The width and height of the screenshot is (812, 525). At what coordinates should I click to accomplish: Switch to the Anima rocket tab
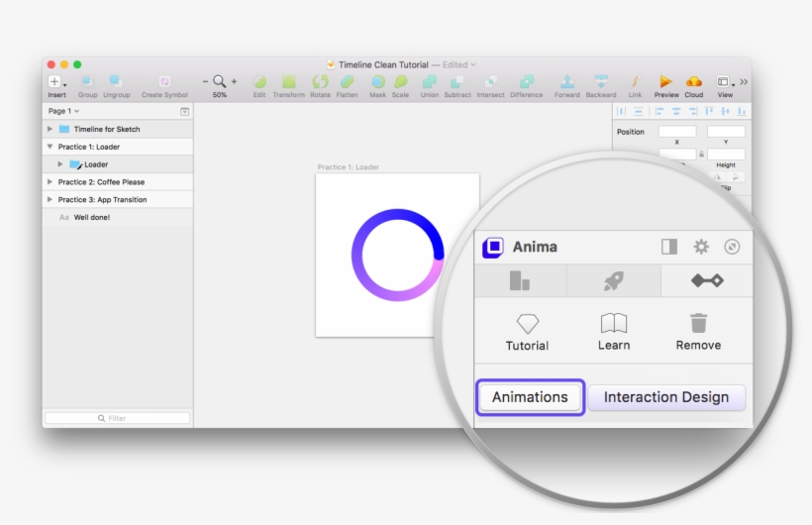point(614,280)
